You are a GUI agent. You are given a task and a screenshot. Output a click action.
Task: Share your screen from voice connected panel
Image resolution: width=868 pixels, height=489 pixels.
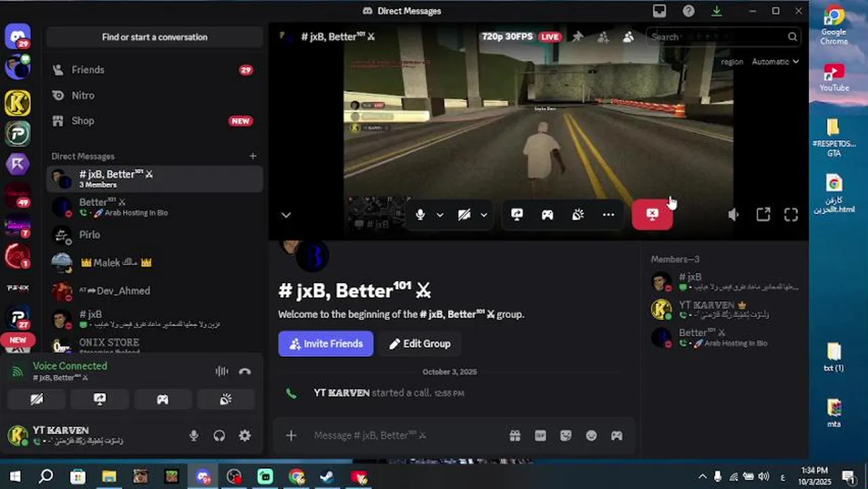tap(100, 399)
